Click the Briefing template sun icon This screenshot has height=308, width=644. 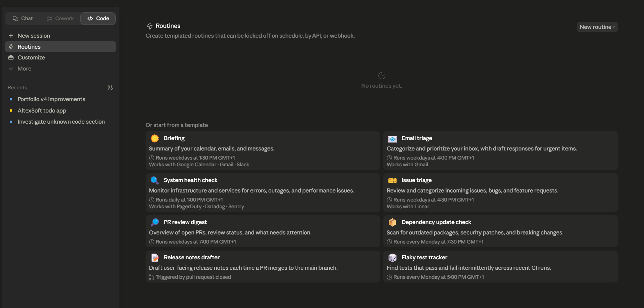point(155,138)
